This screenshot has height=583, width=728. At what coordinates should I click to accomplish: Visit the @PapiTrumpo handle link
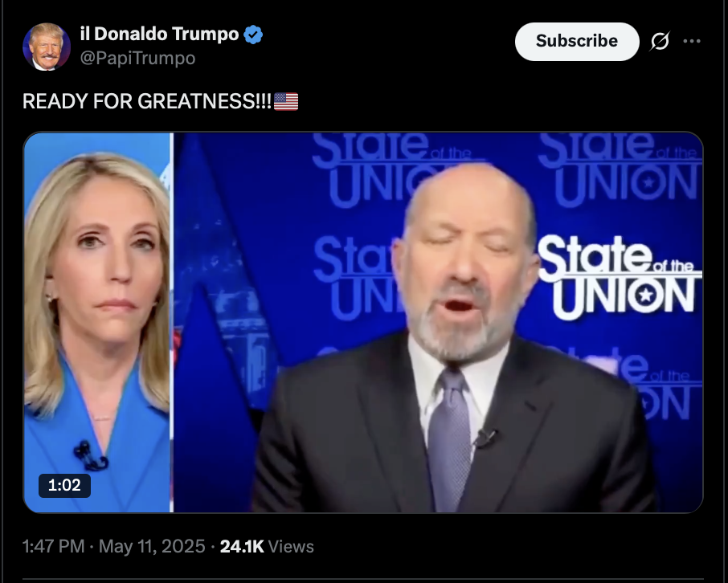(x=137, y=59)
